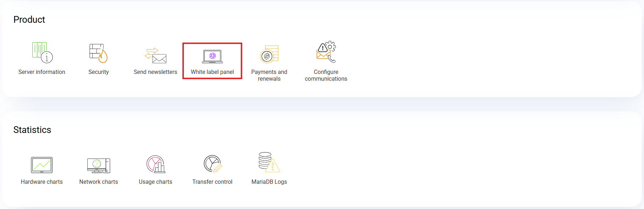Click the Hardware charts monitor icon
This screenshot has height=209, width=644.
pos(42,165)
